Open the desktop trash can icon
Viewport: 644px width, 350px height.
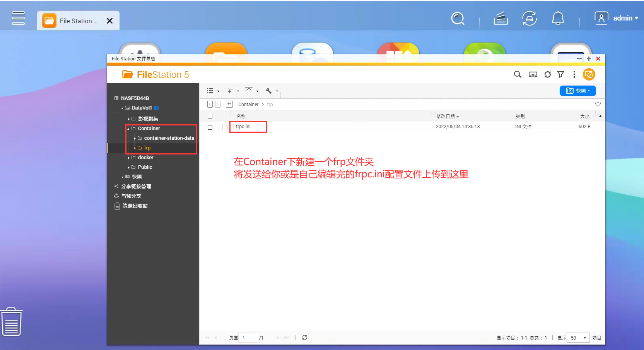[12, 322]
